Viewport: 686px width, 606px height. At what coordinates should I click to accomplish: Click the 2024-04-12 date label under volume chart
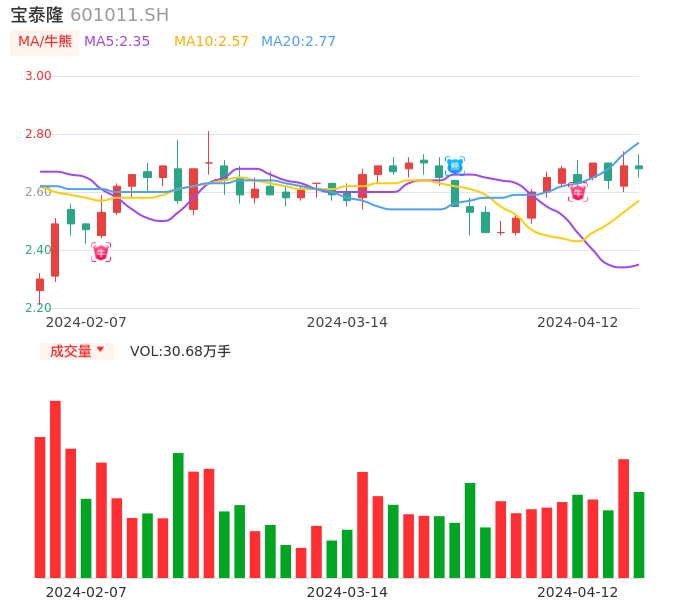578,592
